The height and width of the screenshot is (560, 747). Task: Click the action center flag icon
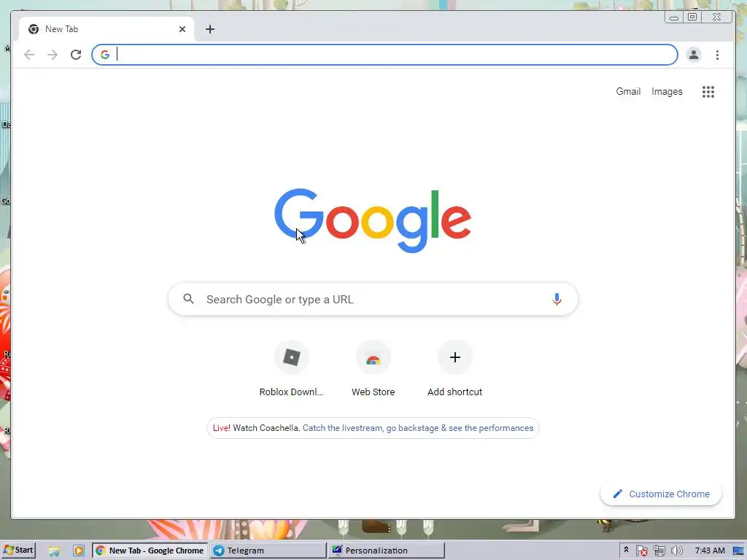pos(642,551)
